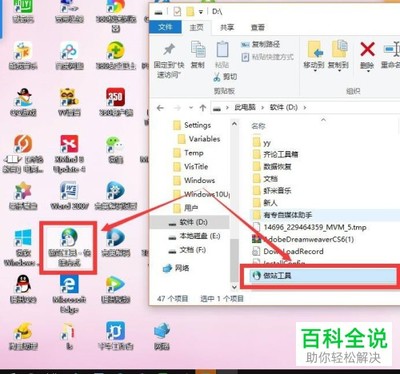The height and width of the screenshot is (374, 400).
Task: Switch to the Share (共享) ribbon tab
Action: [227, 27]
